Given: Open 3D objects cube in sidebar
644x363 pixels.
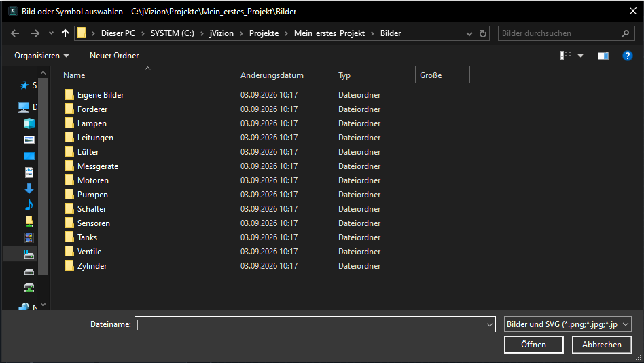Looking at the screenshot, I should point(29,123).
